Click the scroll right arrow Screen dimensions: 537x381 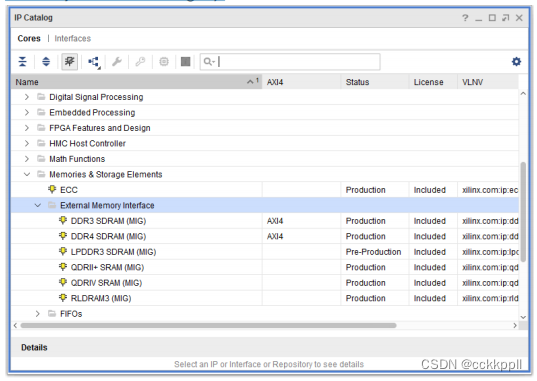(x=515, y=325)
